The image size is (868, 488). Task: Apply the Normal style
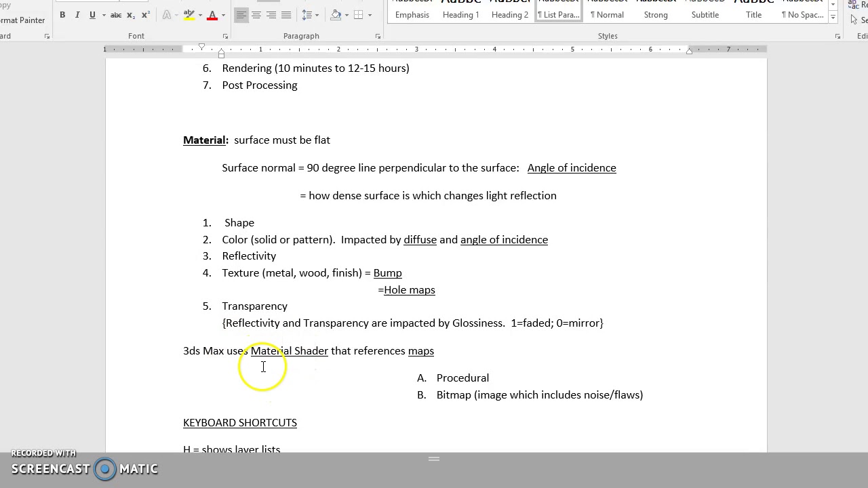point(607,11)
